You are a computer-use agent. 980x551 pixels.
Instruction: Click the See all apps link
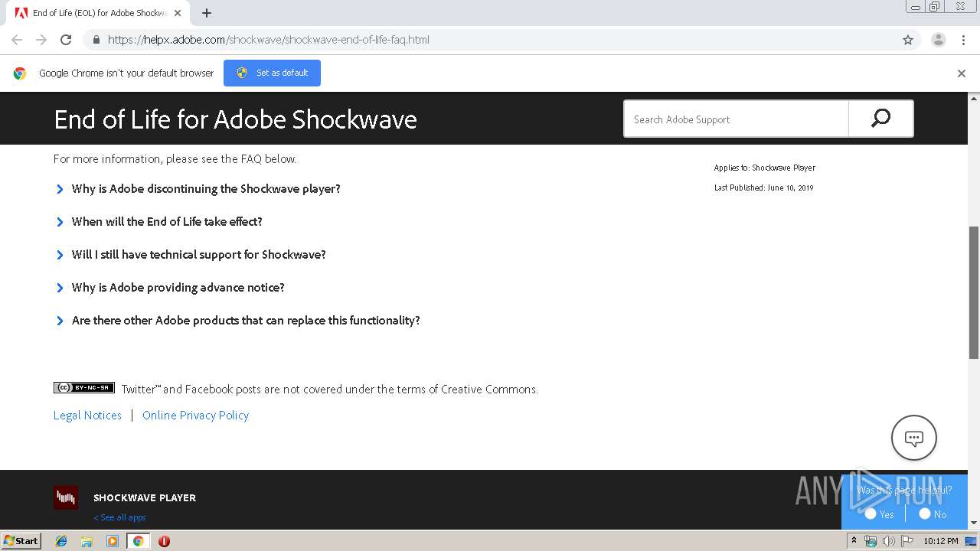[x=119, y=517]
